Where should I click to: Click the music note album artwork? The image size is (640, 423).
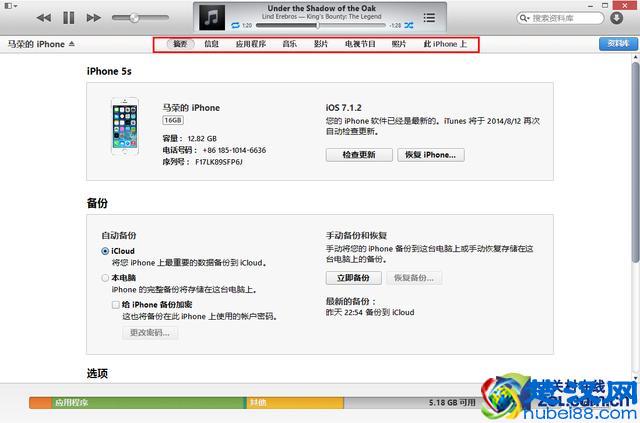211,18
